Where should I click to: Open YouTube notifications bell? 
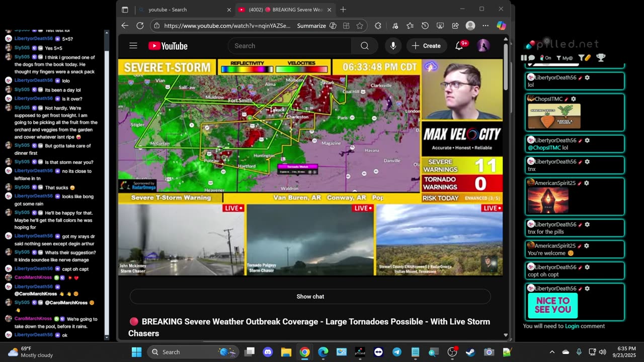tap(459, 46)
